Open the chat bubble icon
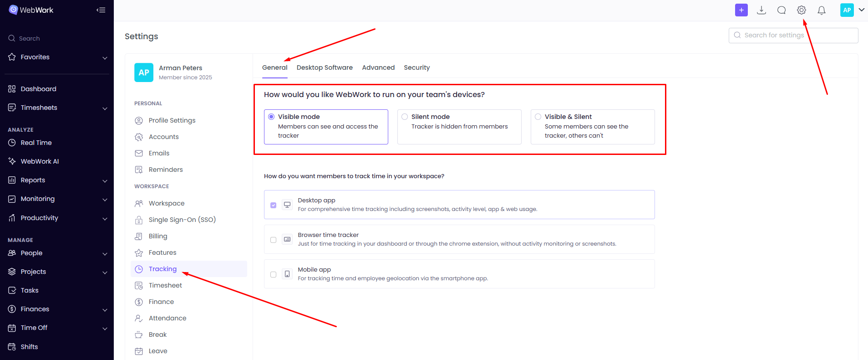This screenshot has height=360, width=868. click(x=782, y=10)
